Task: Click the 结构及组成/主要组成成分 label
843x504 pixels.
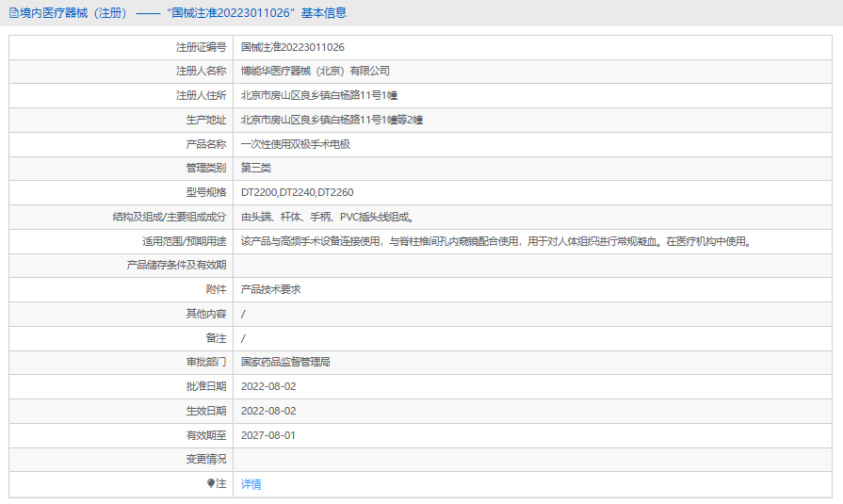Action: point(170,217)
